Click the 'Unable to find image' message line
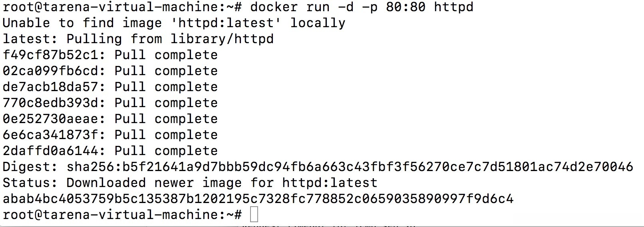Viewport: 644px width, 227px height. click(x=174, y=23)
